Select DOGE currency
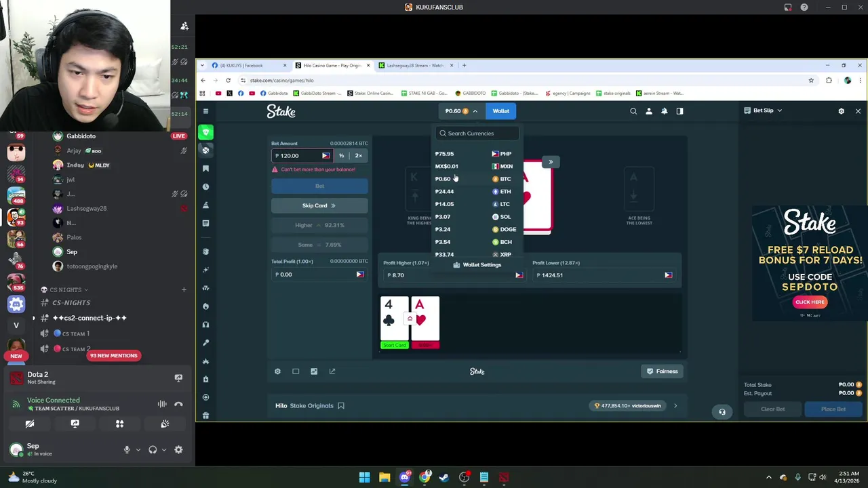The image size is (868, 488). (476, 230)
